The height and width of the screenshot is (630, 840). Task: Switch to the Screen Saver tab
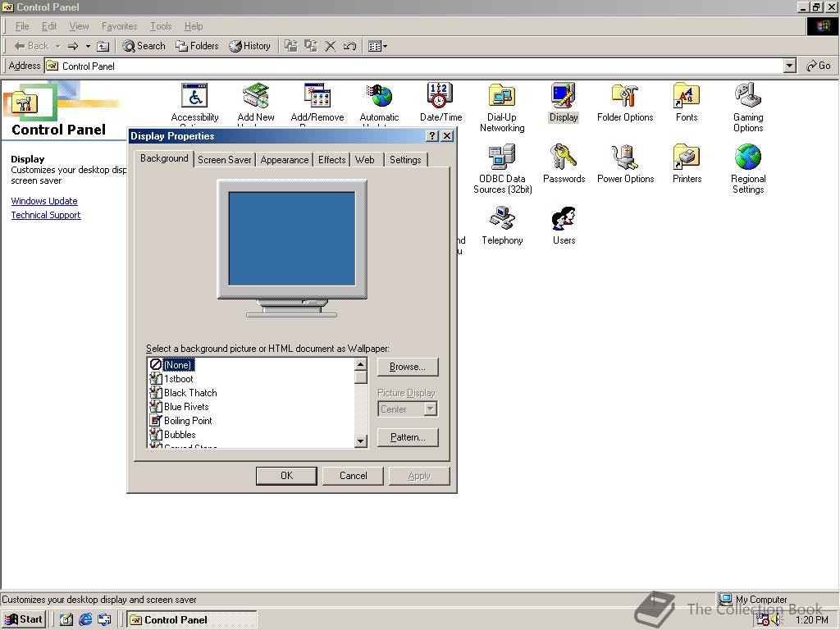(225, 160)
